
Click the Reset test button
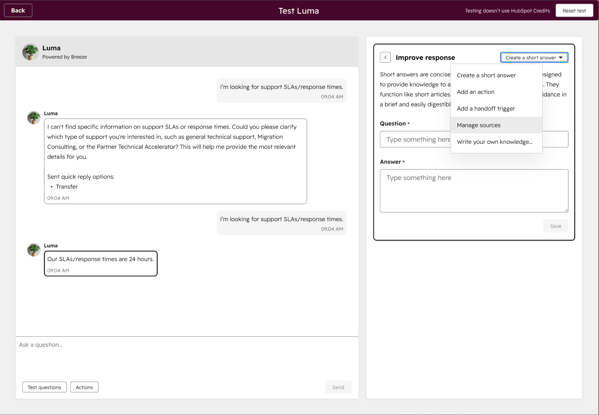pos(574,11)
